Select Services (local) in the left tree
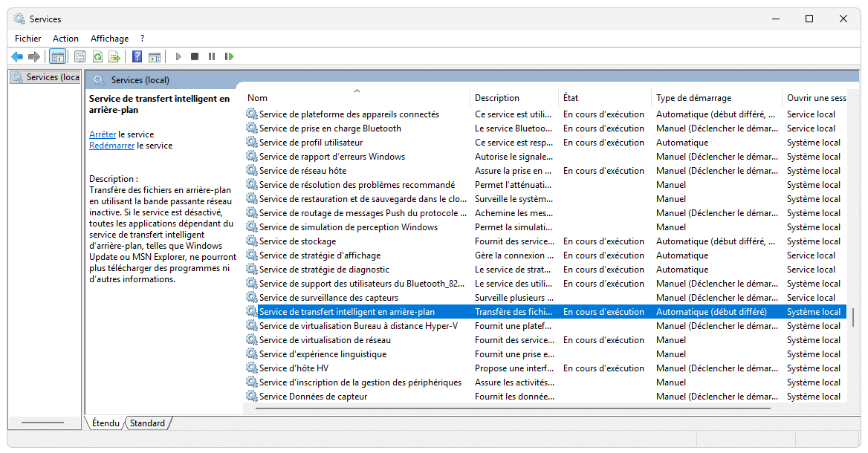This screenshot has width=868, height=453. pos(51,77)
